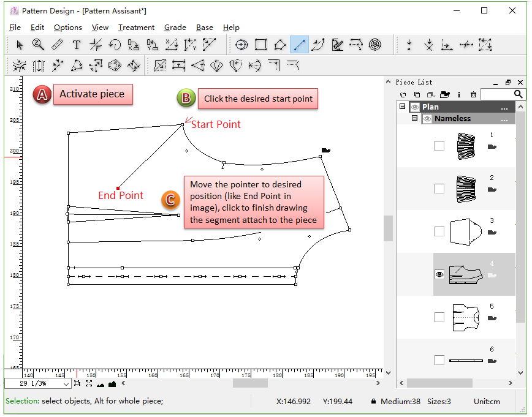Pick the rectangle drawing tool
The height and width of the screenshot is (417, 532).
click(260, 45)
